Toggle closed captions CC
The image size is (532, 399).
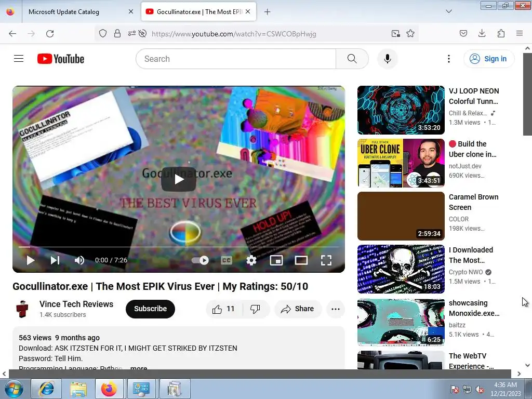point(227,260)
